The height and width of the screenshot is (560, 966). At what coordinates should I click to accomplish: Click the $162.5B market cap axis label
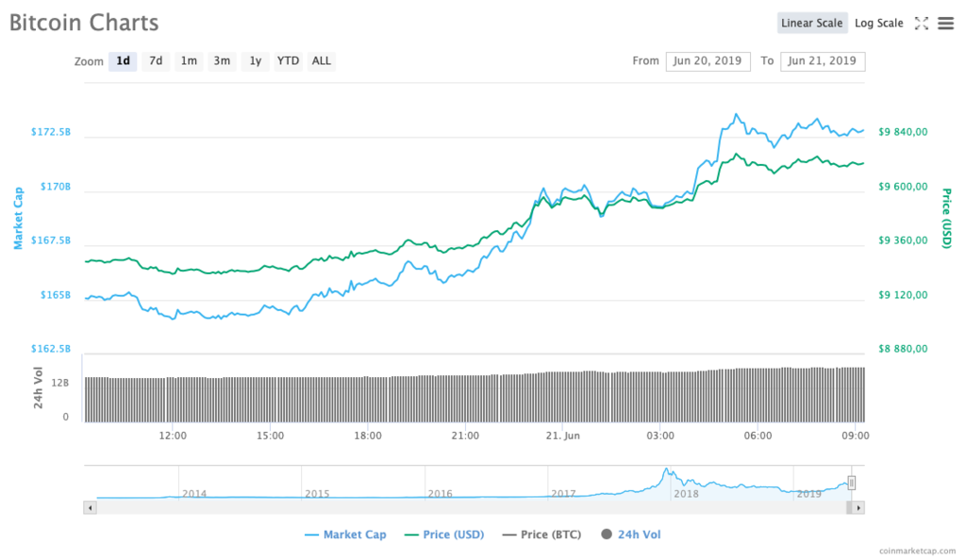[51, 348]
